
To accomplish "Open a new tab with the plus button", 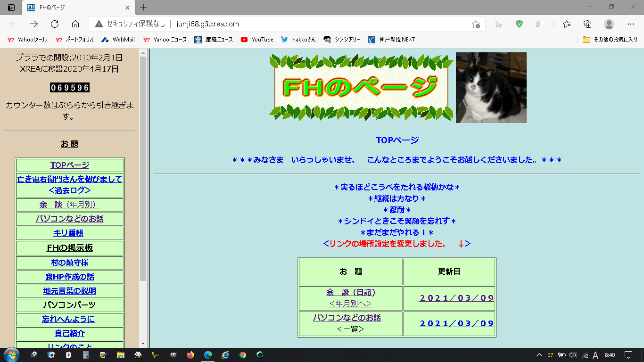I will (x=144, y=8).
